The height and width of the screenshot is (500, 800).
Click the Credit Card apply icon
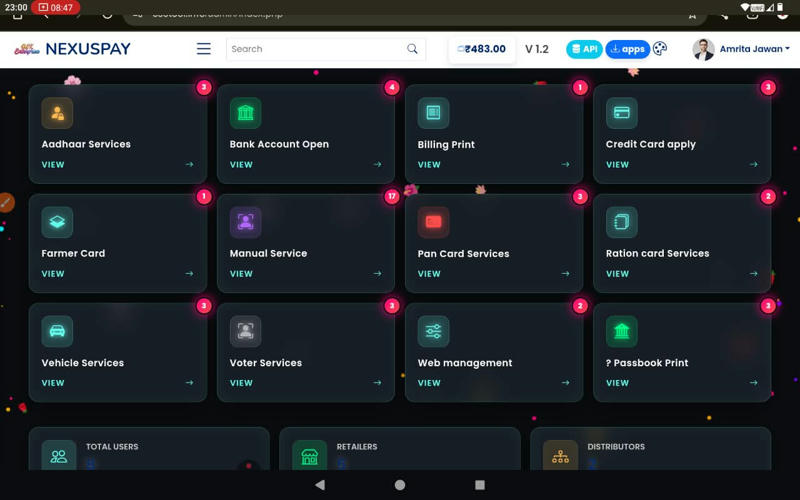[621, 113]
